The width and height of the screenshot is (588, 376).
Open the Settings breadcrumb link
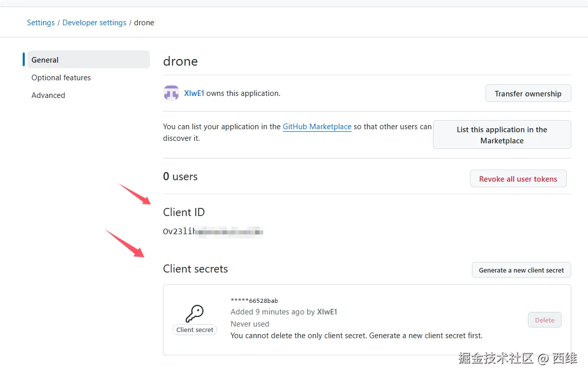click(41, 23)
